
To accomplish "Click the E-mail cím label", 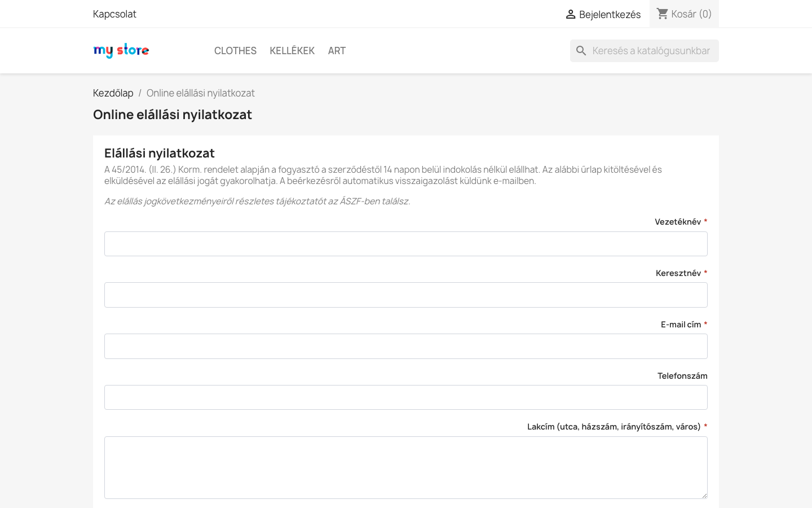I will (x=681, y=325).
